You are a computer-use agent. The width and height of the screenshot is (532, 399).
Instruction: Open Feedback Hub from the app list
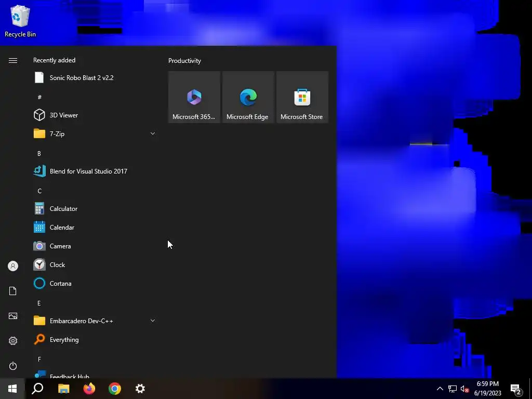[x=95, y=375]
